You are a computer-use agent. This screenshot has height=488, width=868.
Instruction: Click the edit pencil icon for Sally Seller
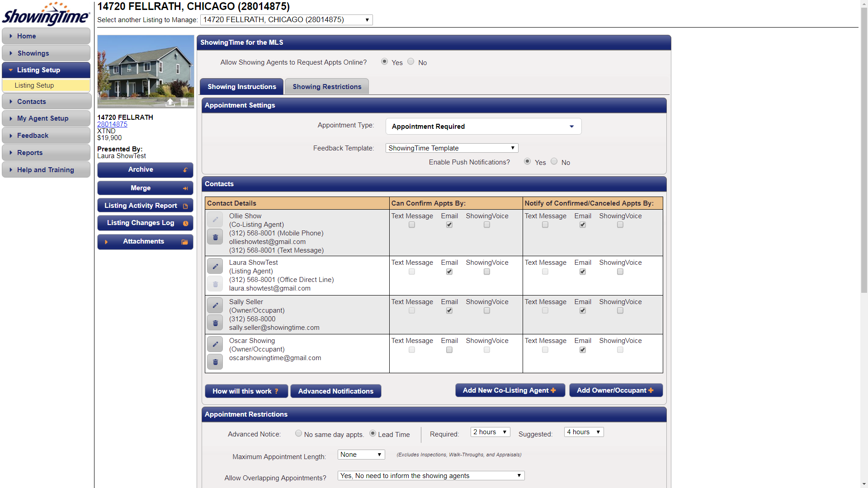215,305
